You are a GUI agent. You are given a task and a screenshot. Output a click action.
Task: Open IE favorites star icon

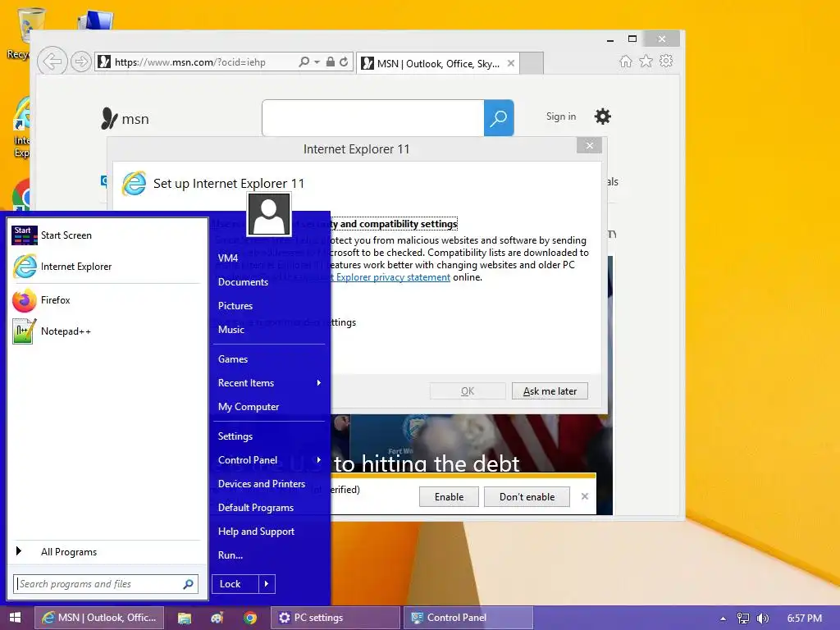click(646, 61)
